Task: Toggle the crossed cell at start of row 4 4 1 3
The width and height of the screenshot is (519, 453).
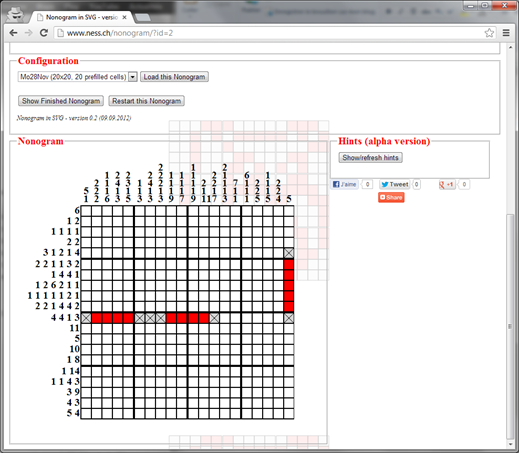Action: 86,318
